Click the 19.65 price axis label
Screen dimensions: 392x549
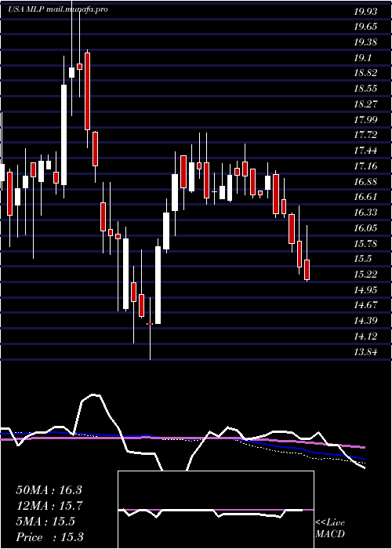(365, 27)
